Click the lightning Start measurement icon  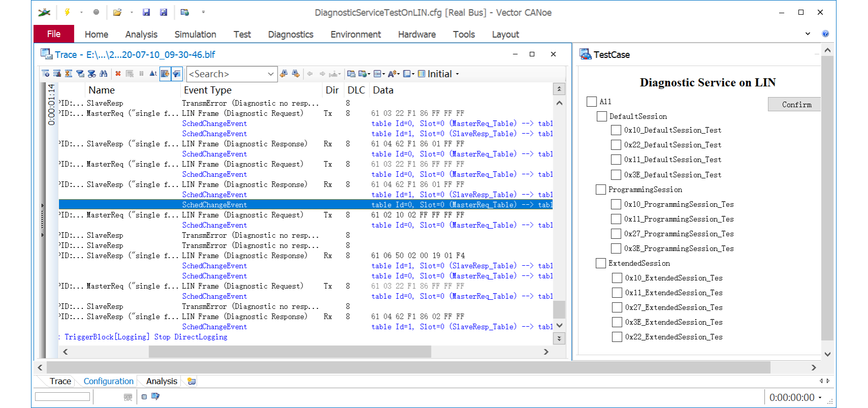[67, 12]
